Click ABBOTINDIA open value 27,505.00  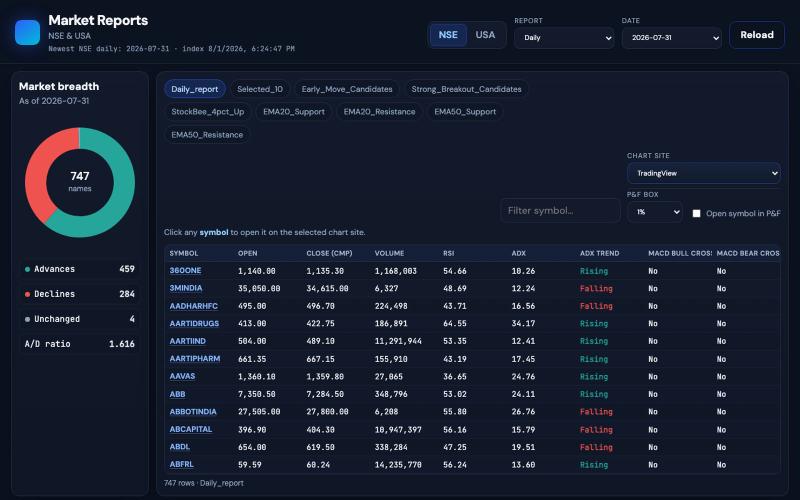[x=259, y=412]
